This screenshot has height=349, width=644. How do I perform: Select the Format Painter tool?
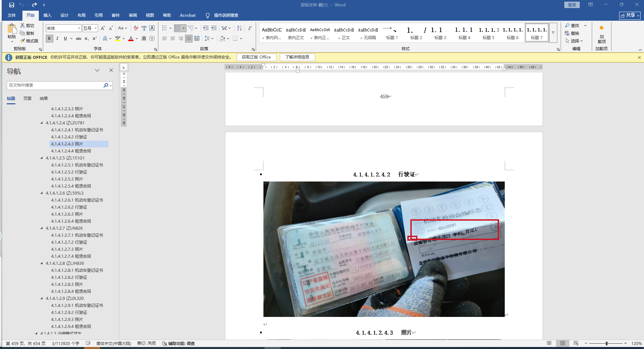pos(29,41)
